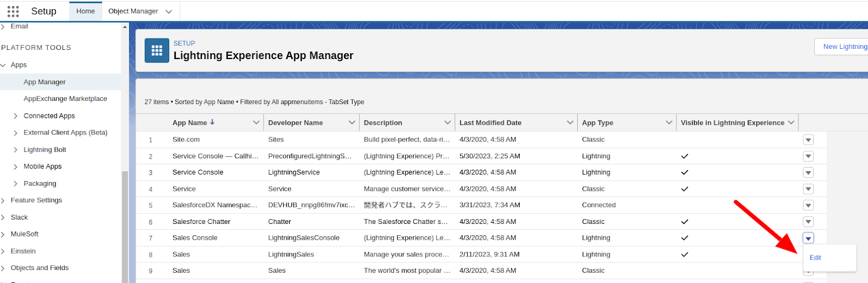Expand Slack section in sidebar
Screen dimensions: 868x283
(3, 217)
